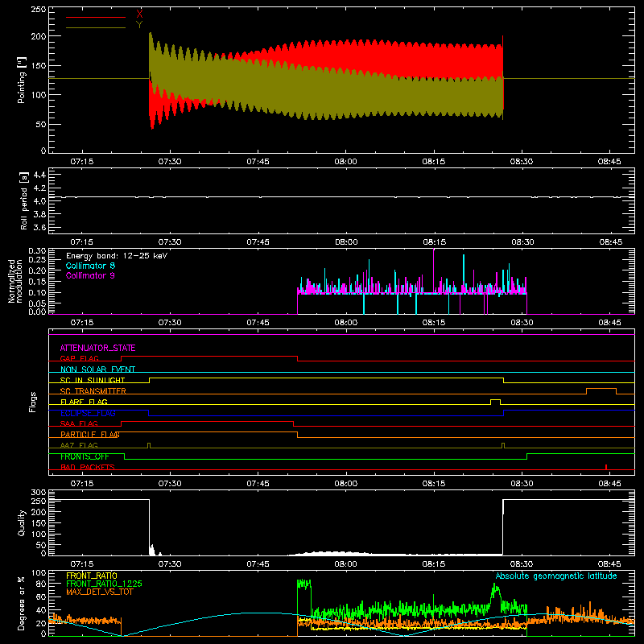Screen dimensions: 644x644
Task: Click the GAP_FLAG label
Action: coord(79,358)
